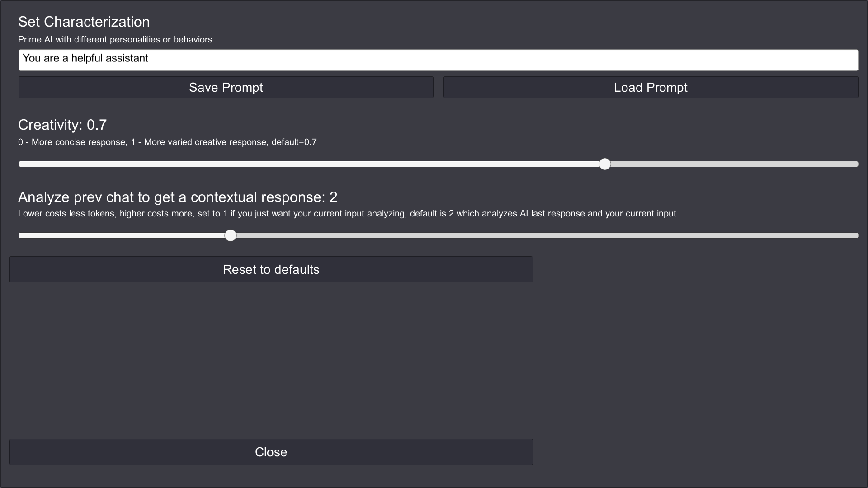Viewport: 868px width, 488px height.
Task: Click the unfilled grey part of Creativity slider
Action: [732, 164]
